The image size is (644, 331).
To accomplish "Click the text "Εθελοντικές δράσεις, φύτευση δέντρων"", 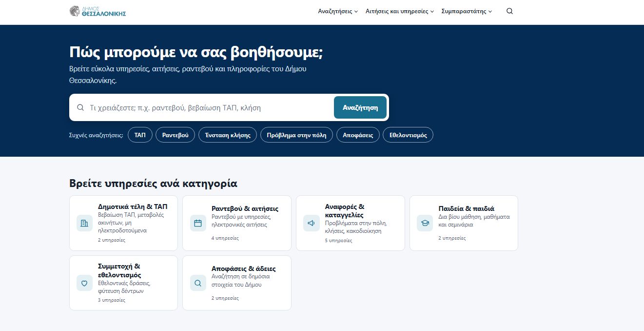I will click(124, 287).
